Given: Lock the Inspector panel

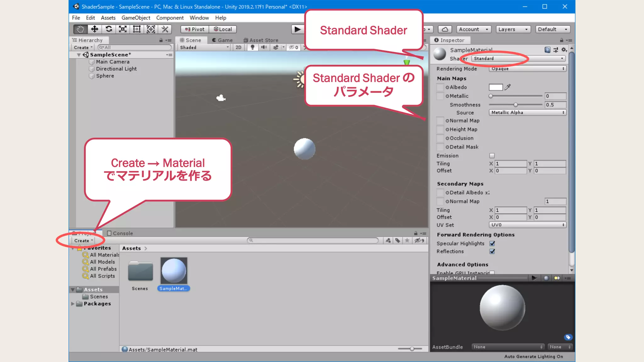Looking at the screenshot, I should [562, 40].
